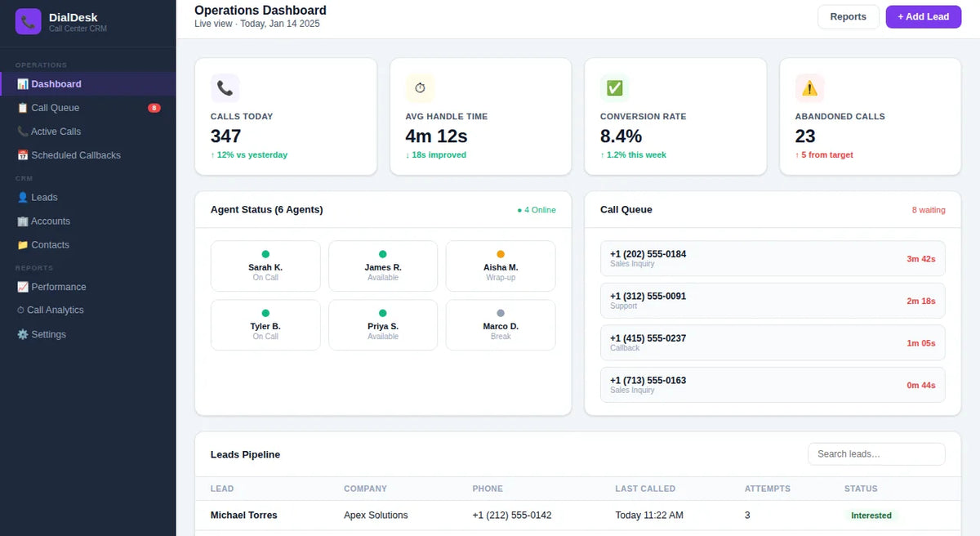Click the Apex Solutions company cell
This screenshot has width=980, height=536.
[x=376, y=516]
